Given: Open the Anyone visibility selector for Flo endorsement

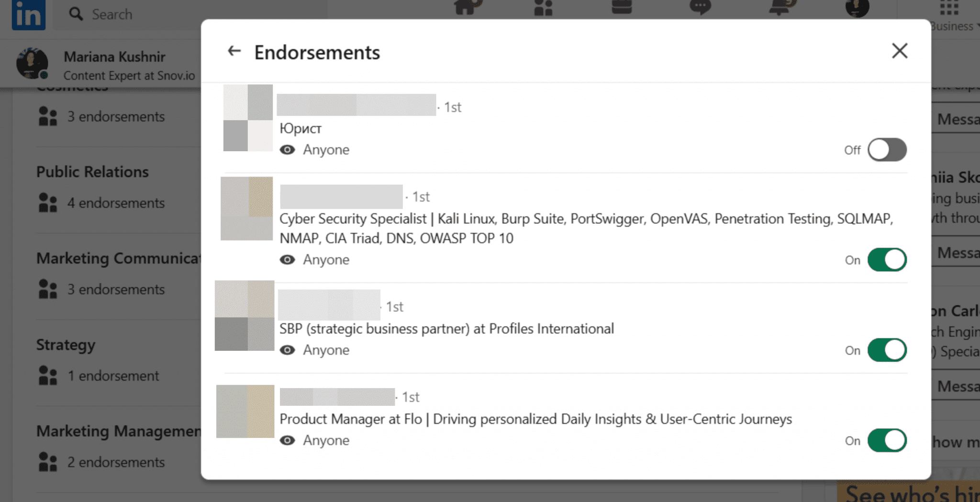Looking at the screenshot, I should (x=326, y=440).
